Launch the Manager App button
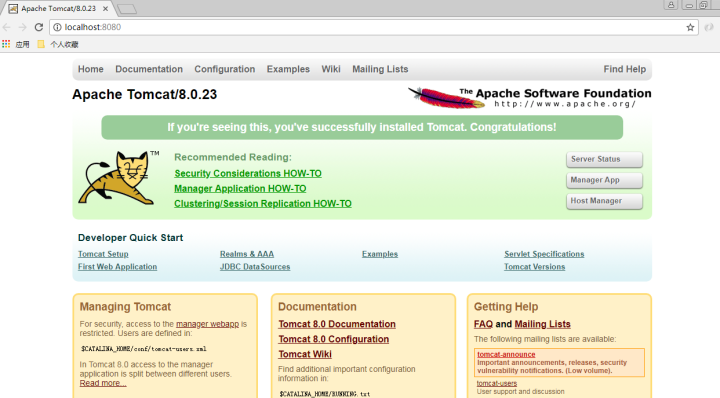 pos(604,180)
